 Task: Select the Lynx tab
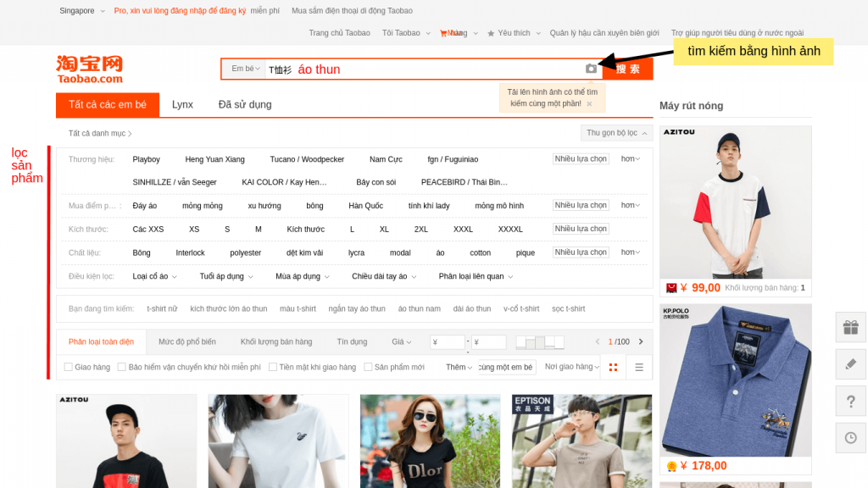coord(182,104)
